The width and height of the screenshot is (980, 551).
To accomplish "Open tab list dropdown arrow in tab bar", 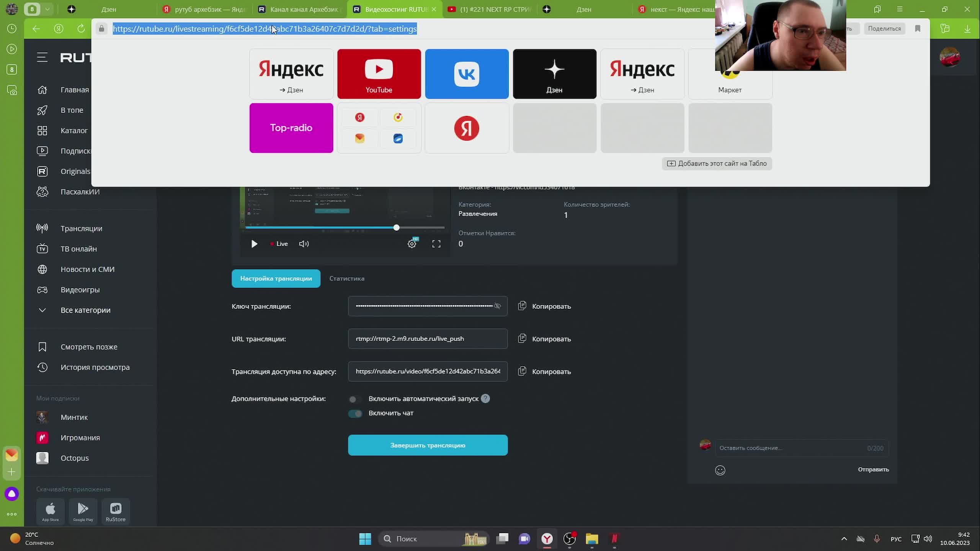I will pyautogui.click(x=47, y=9).
